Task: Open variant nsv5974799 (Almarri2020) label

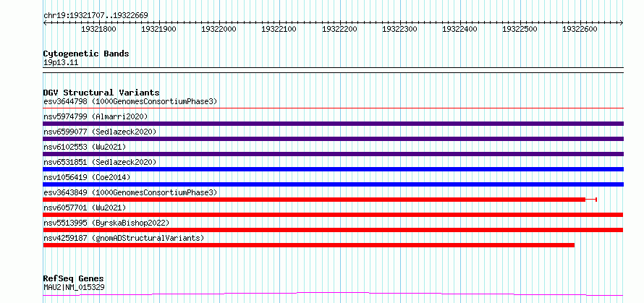Action: [96, 116]
